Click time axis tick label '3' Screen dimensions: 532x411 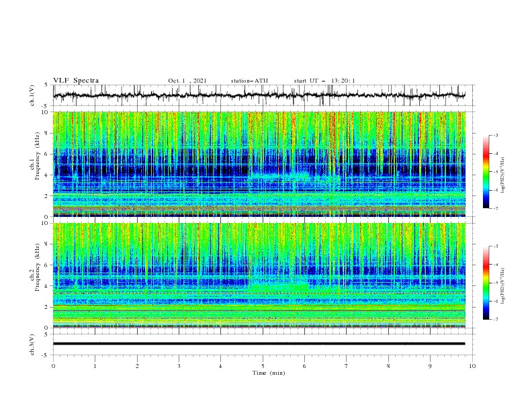click(x=179, y=366)
